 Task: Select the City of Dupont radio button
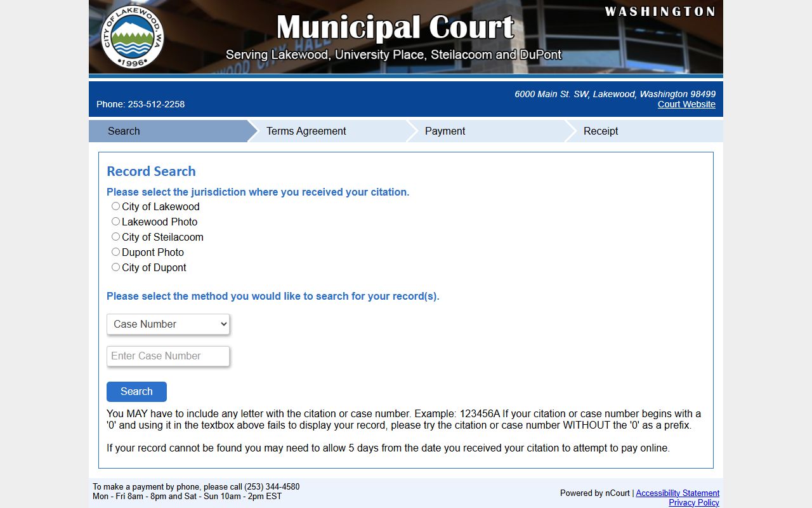[x=115, y=267]
